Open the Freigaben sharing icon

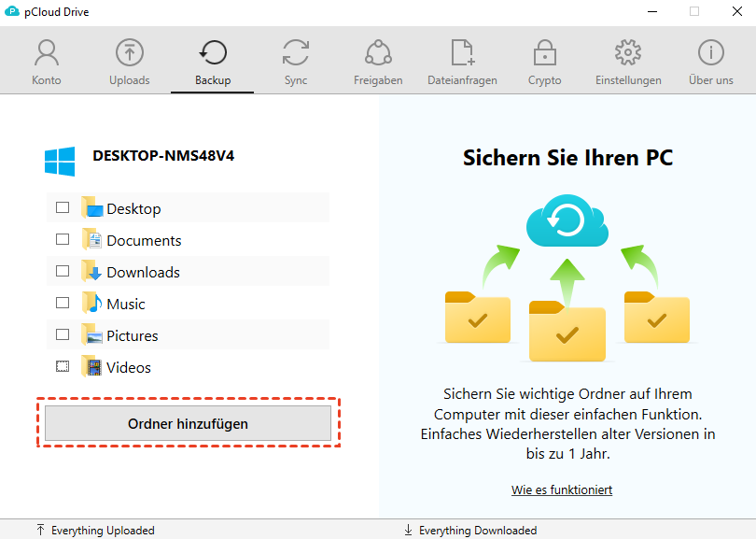coord(378,52)
